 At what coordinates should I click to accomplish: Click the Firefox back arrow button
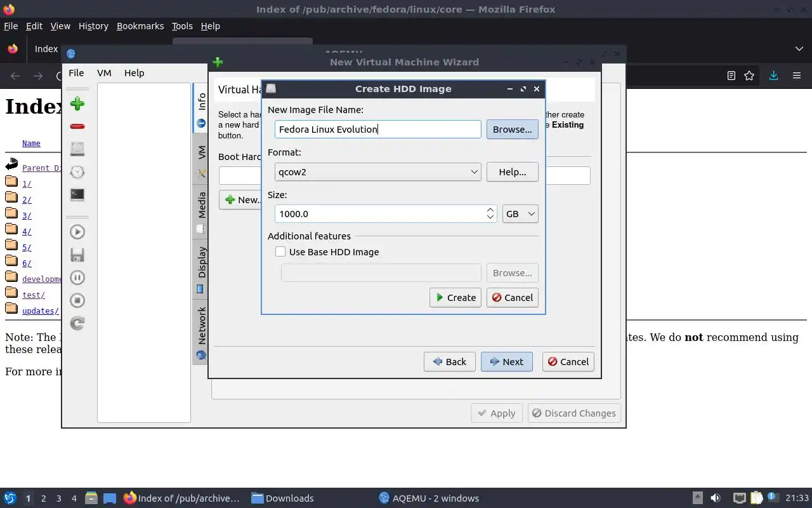(x=15, y=76)
